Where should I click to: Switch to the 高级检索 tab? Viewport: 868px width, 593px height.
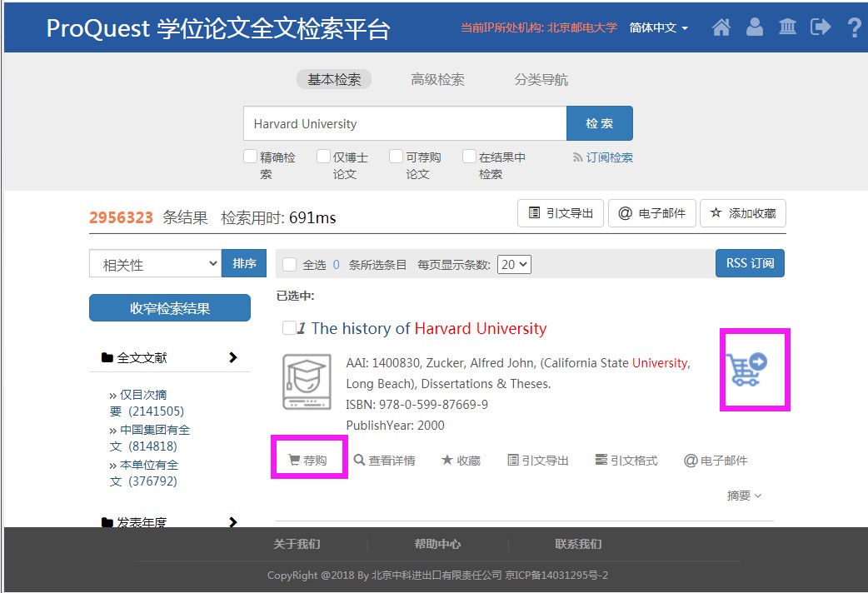[x=437, y=79]
